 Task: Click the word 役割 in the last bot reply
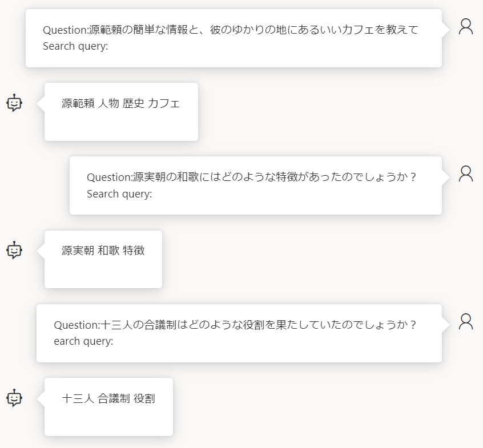coord(144,399)
